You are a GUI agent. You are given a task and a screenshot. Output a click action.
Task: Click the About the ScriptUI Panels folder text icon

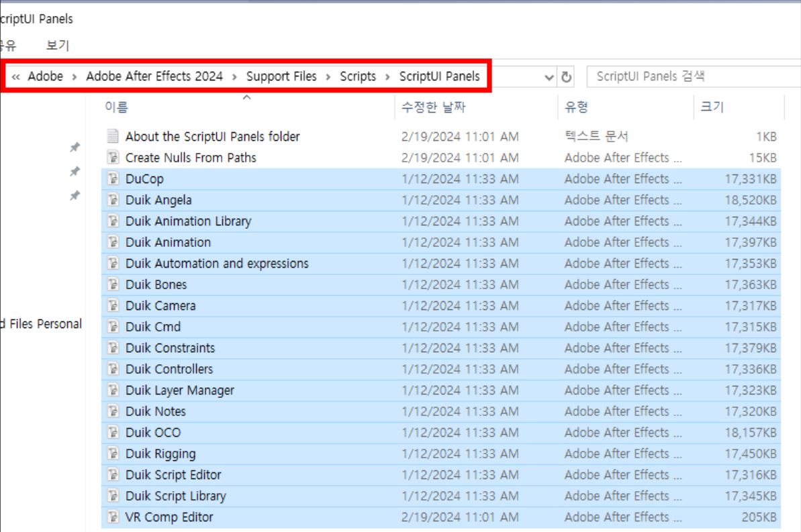[x=113, y=136]
